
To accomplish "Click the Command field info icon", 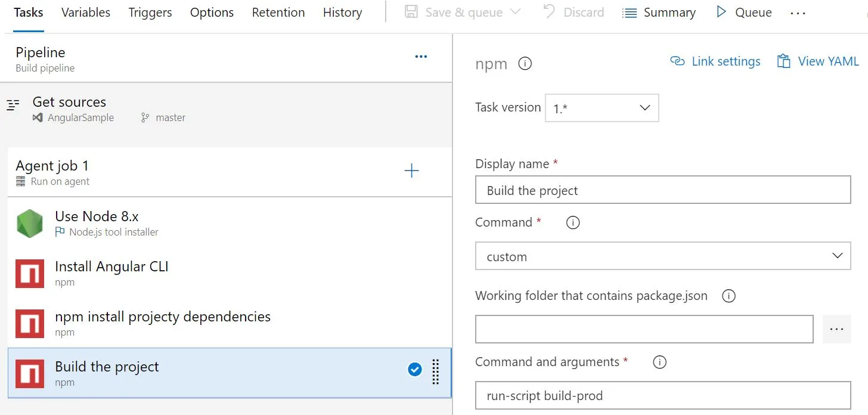I will coord(573,222).
